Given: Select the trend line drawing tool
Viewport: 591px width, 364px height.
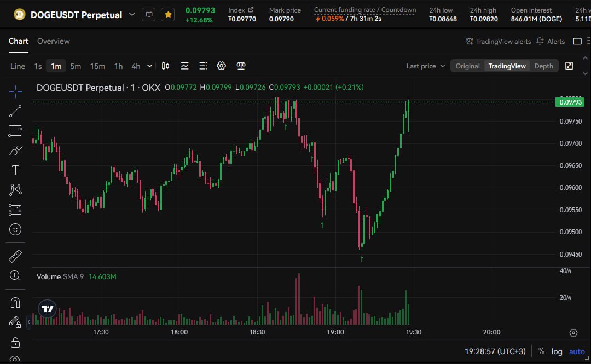Looking at the screenshot, I should click(15, 111).
